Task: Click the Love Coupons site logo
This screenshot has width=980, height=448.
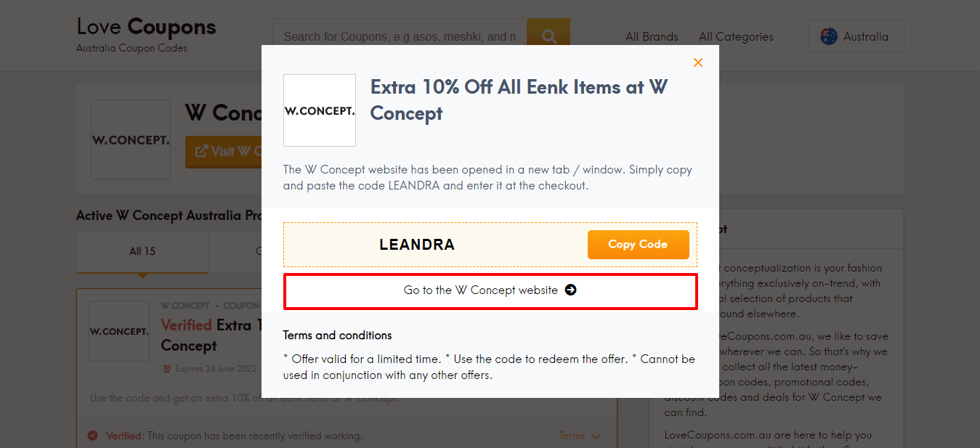Action: click(145, 26)
